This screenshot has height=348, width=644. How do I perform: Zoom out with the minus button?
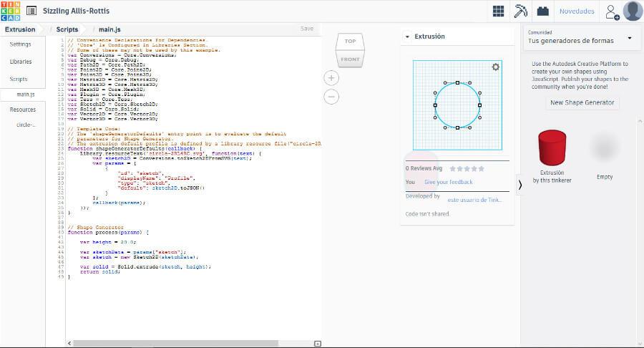(332, 96)
